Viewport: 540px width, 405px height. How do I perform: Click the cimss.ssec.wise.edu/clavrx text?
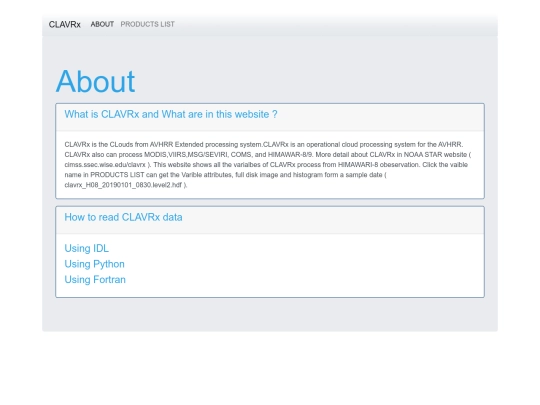105,165
